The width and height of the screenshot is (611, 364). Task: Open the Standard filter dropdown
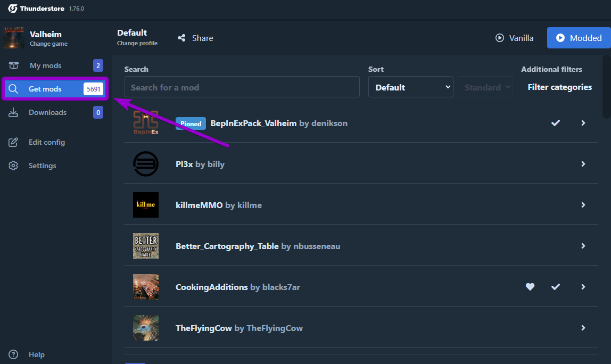coord(485,87)
